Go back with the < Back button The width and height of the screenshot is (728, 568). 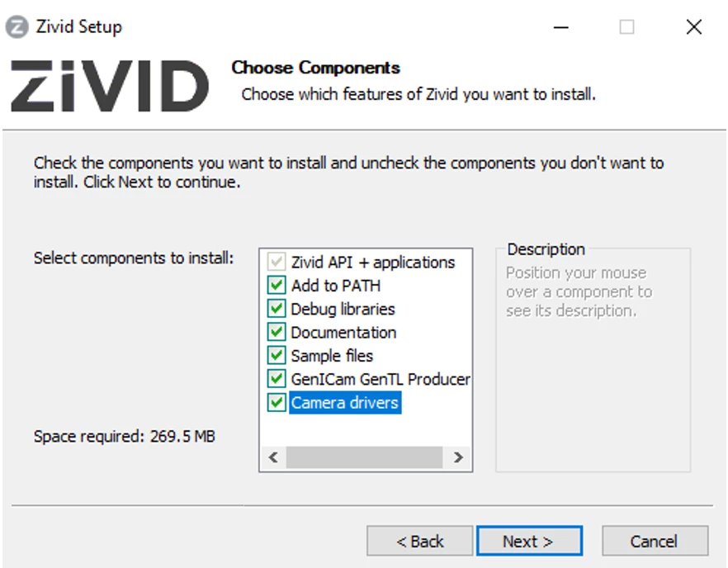(x=419, y=541)
